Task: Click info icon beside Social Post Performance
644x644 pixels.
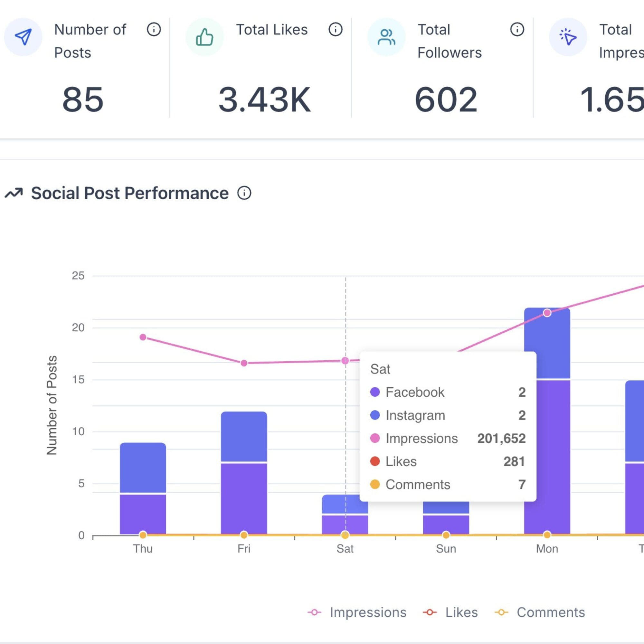Action: (244, 193)
